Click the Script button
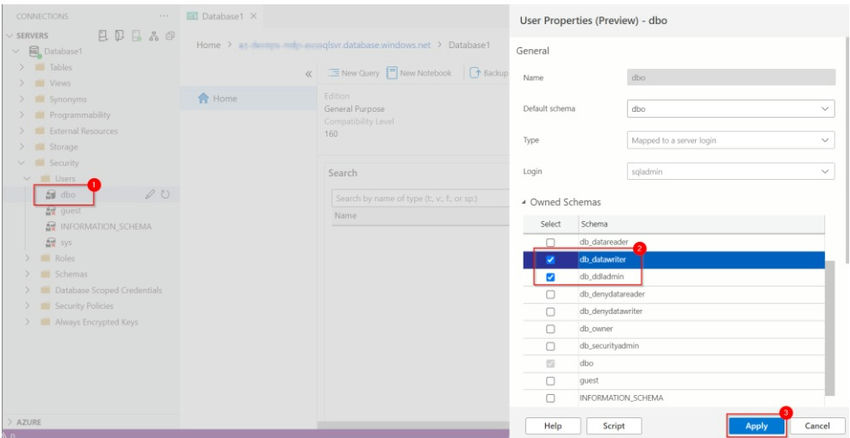 click(614, 426)
